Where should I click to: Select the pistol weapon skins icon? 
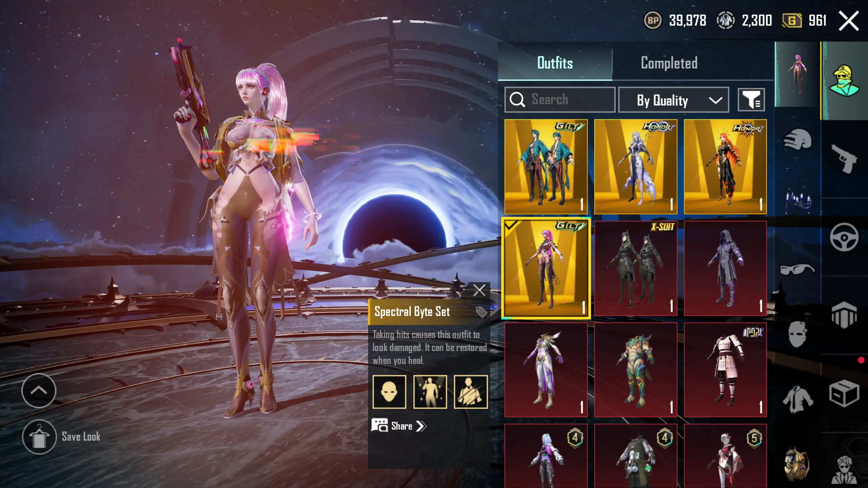pos(844,158)
